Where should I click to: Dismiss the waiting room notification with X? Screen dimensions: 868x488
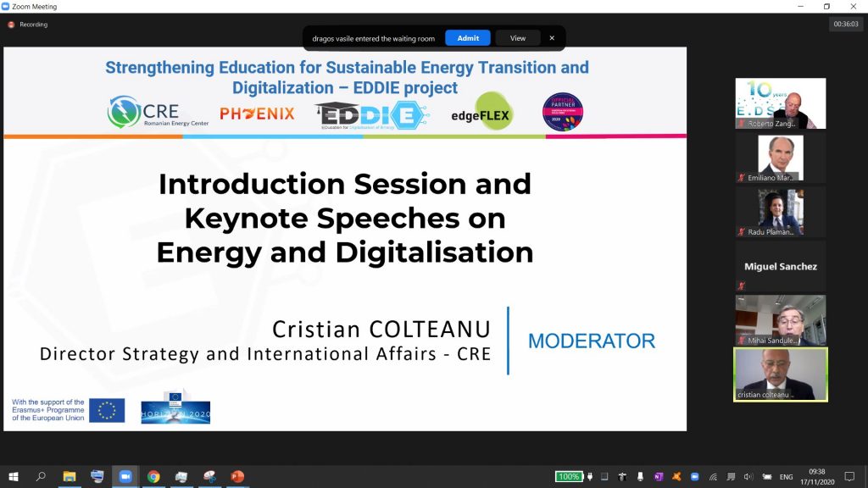552,38
